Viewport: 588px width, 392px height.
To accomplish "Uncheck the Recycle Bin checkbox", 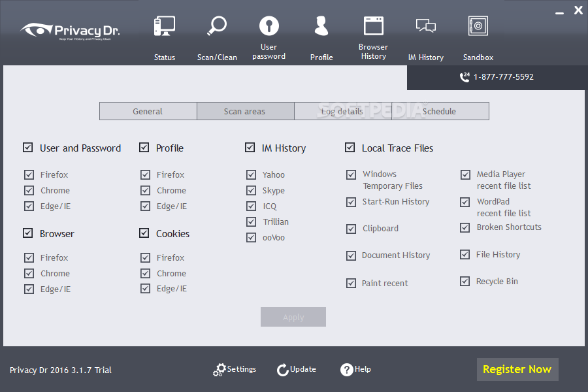I will [465, 282].
